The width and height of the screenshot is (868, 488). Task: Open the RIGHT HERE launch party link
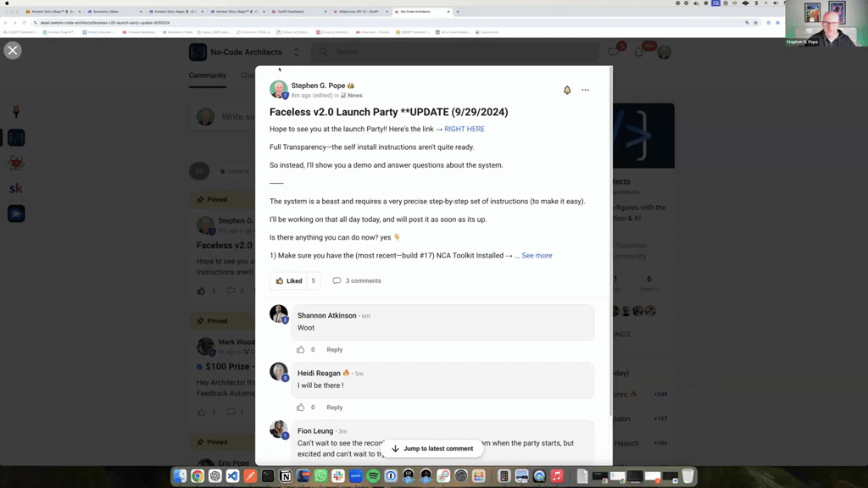465,129
